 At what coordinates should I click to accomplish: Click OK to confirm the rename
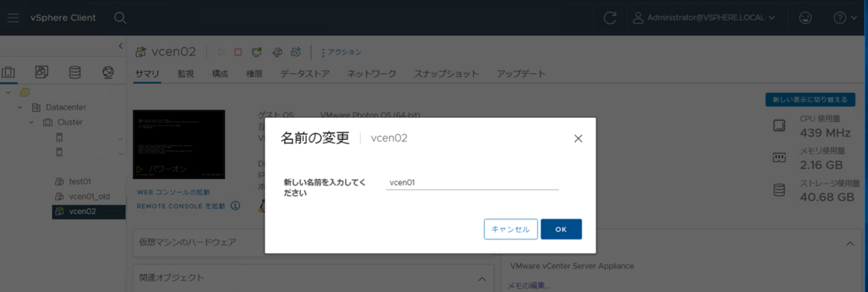coord(561,229)
